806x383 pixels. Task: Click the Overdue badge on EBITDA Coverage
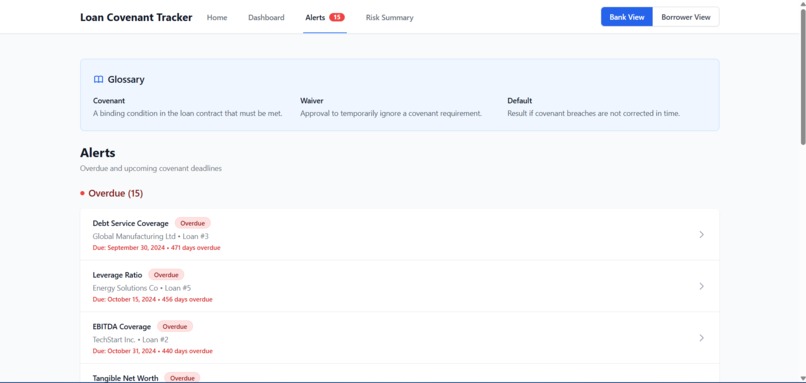tap(175, 326)
